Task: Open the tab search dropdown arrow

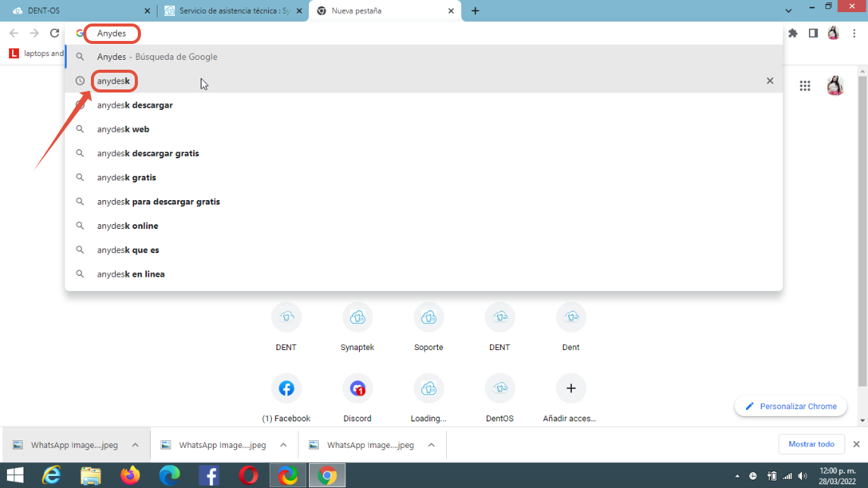Action: click(x=788, y=11)
